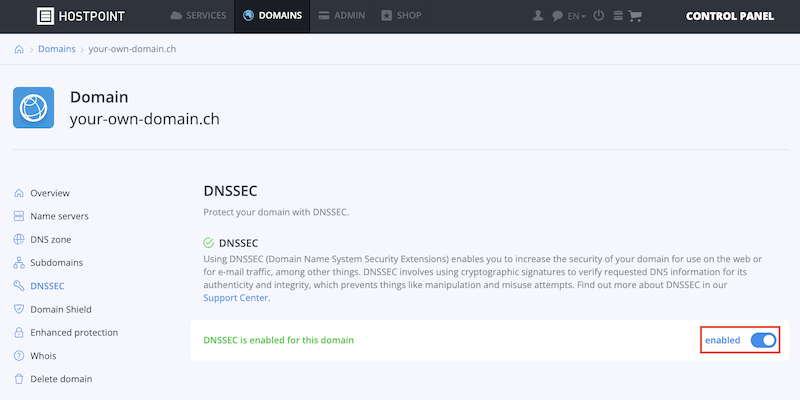800x400 pixels.
Task: Open the shopping cart icon
Action: (x=635, y=16)
